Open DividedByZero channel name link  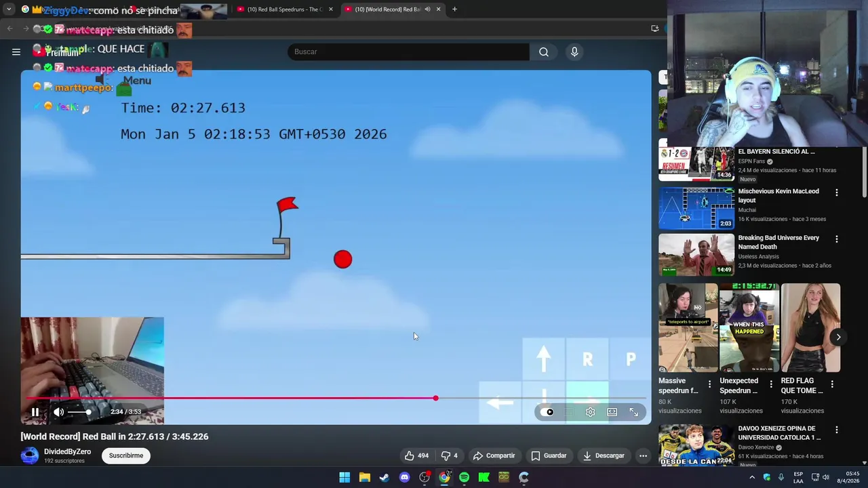coord(67,451)
